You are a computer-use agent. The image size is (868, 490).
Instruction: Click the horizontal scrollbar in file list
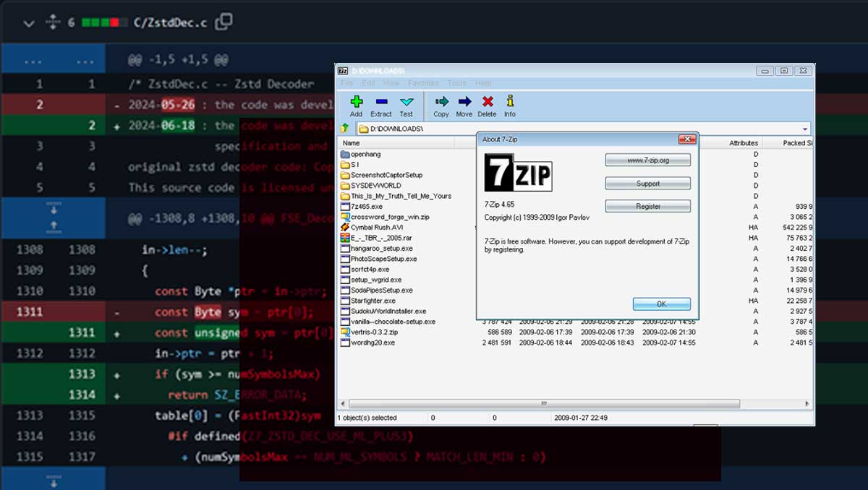point(544,403)
